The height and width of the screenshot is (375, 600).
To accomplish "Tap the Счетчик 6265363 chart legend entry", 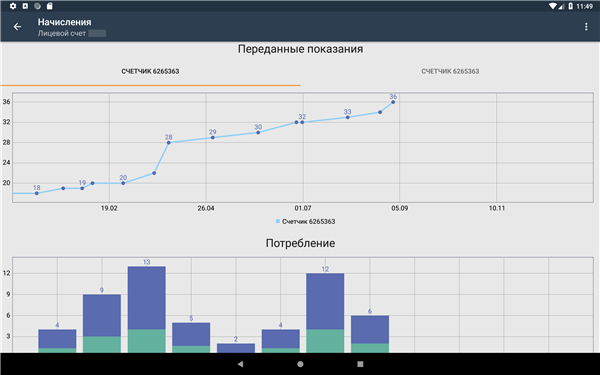I will pyautogui.click(x=305, y=222).
